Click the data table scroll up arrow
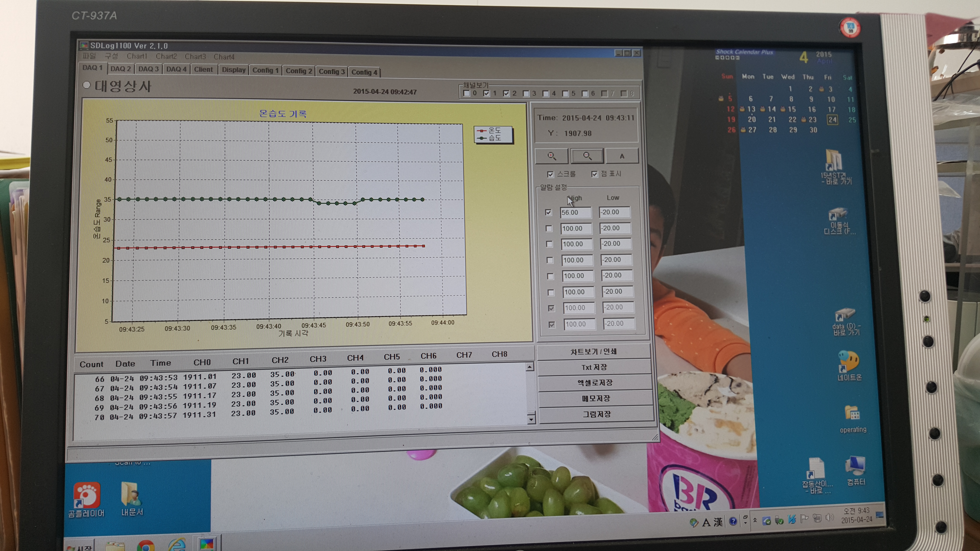The width and height of the screenshot is (980, 551). (x=529, y=367)
